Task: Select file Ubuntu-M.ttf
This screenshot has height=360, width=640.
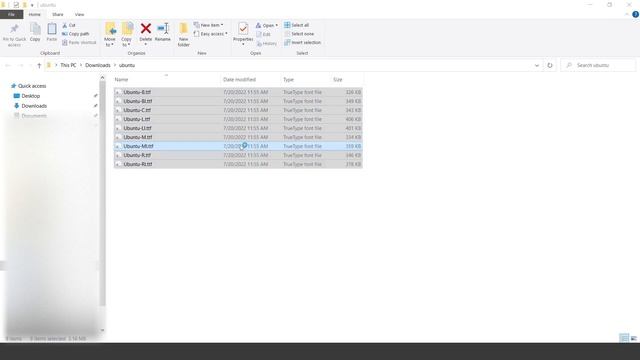Action: tap(238, 137)
